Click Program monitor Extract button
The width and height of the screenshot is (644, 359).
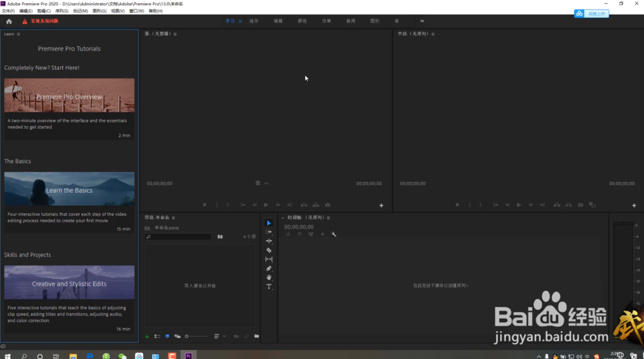pyautogui.click(x=569, y=205)
